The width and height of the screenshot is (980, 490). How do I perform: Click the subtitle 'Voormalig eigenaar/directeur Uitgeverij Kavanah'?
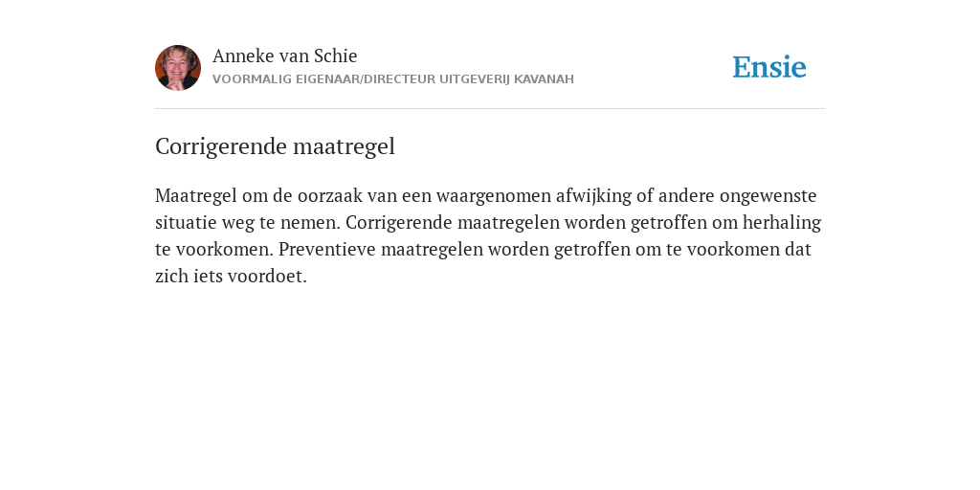point(393,79)
